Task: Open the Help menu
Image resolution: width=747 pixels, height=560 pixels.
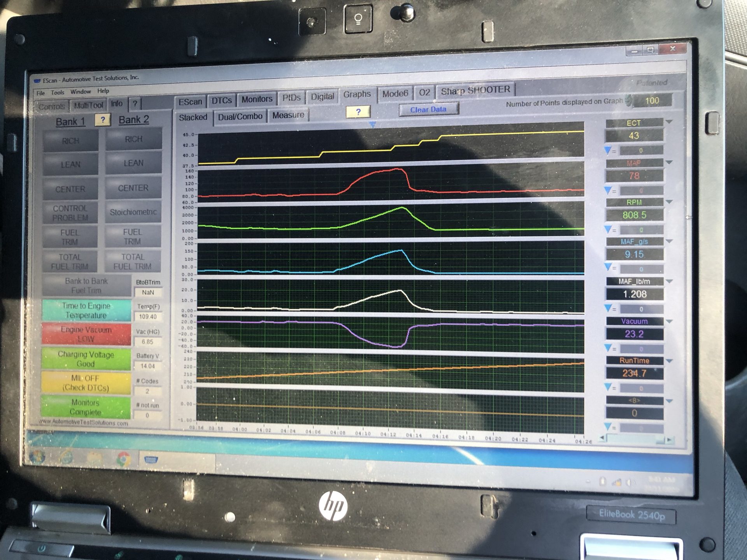Action: (x=103, y=91)
